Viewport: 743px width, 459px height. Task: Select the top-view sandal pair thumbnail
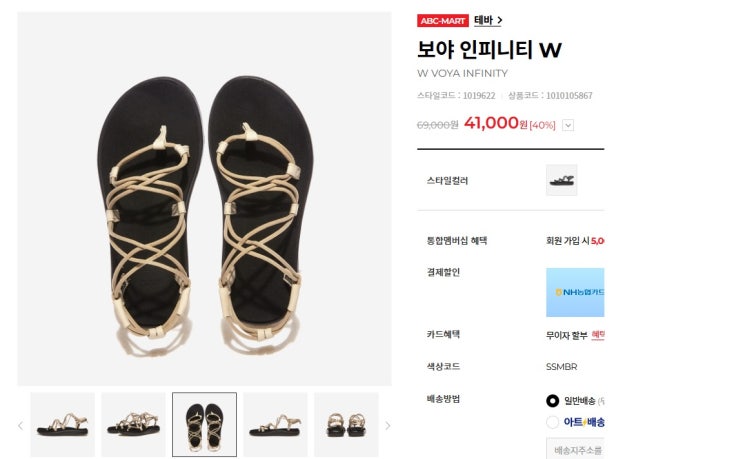204,425
